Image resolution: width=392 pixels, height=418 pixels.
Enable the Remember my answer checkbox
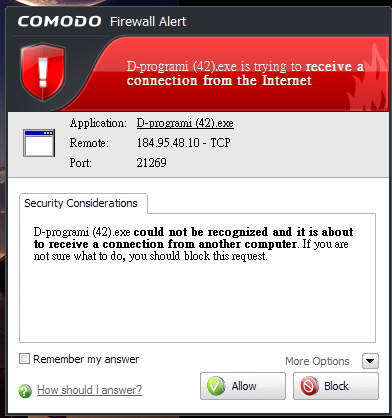click(x=24, y=359)
